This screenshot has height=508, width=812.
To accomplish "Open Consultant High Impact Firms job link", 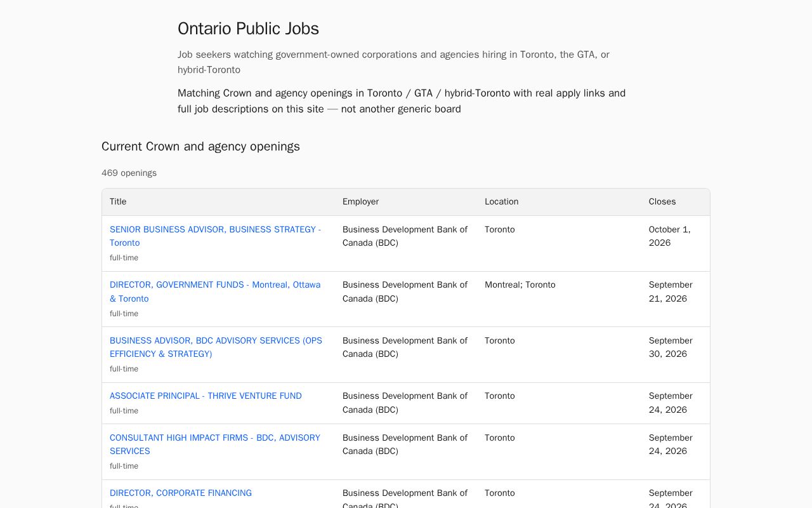I will (x=215, y=444).
